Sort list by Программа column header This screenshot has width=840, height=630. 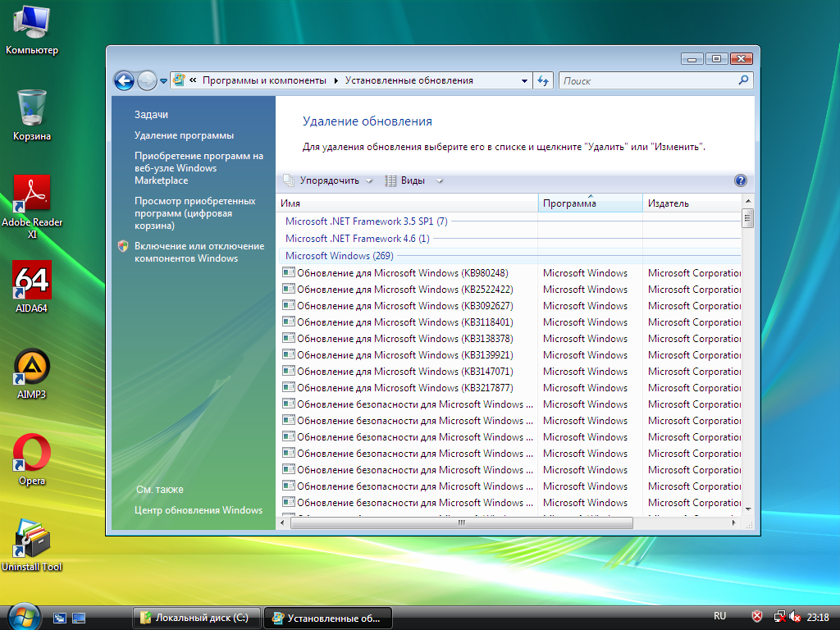tap(590, 203)
